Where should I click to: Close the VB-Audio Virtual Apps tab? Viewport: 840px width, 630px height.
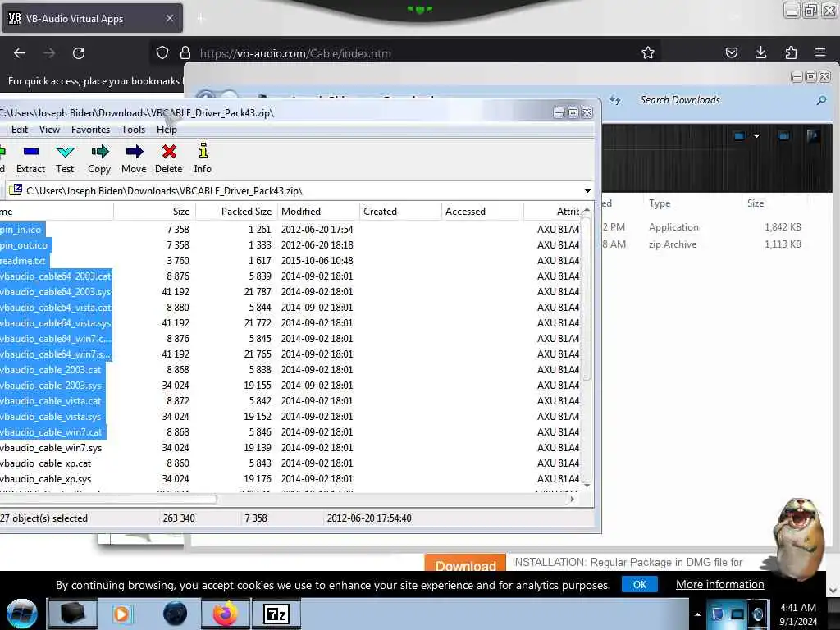pos(169,18)
